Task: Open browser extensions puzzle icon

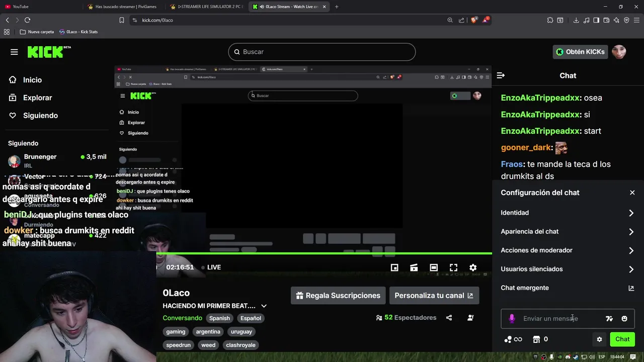Action: point(550,20)
